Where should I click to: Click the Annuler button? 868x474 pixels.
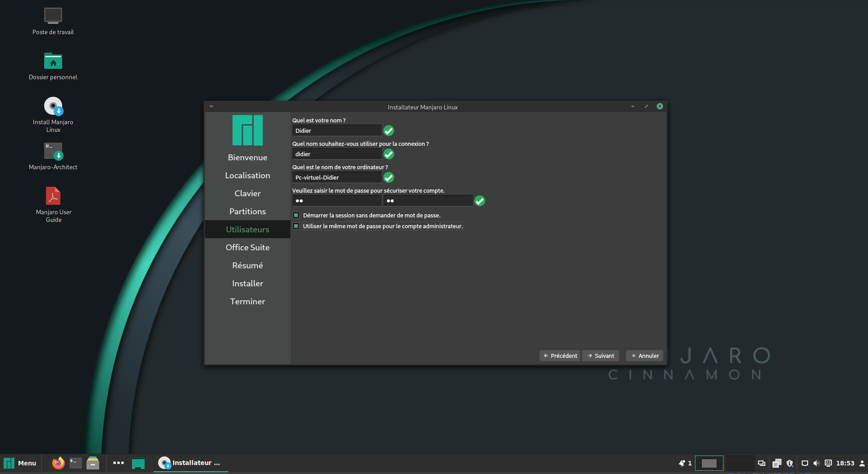(x=645, y=356)
